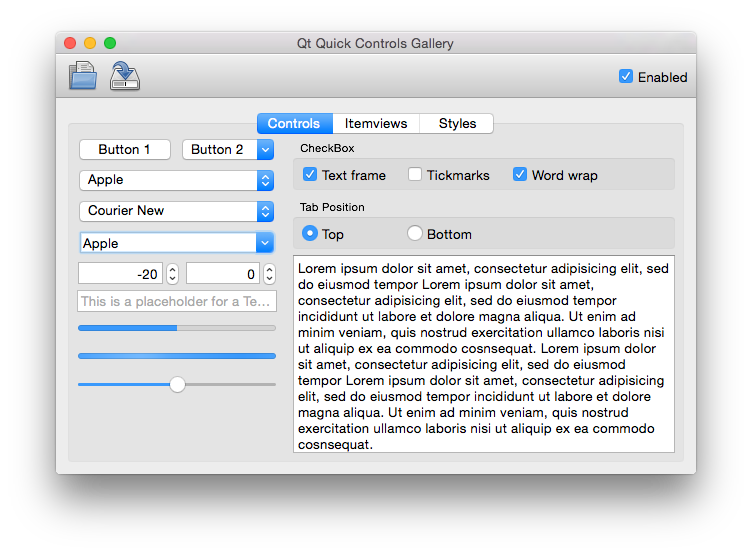Screen dimensions: 752x554
Task: Switch to the Itemviews tab
Action: pyautogui.click(x=376, y=124)
